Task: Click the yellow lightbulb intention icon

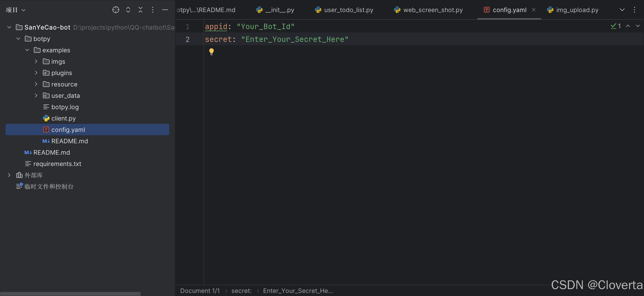Action: [211, 51]
